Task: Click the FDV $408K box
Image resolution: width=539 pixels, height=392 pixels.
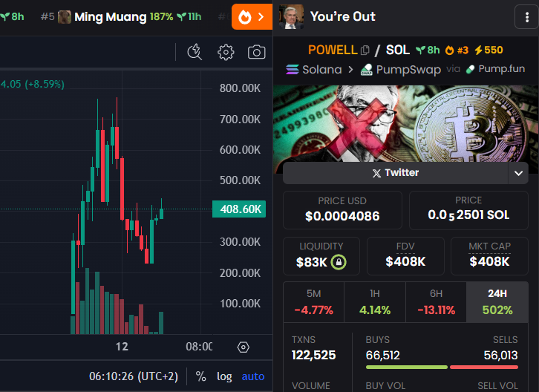Action: pos(405,256)
